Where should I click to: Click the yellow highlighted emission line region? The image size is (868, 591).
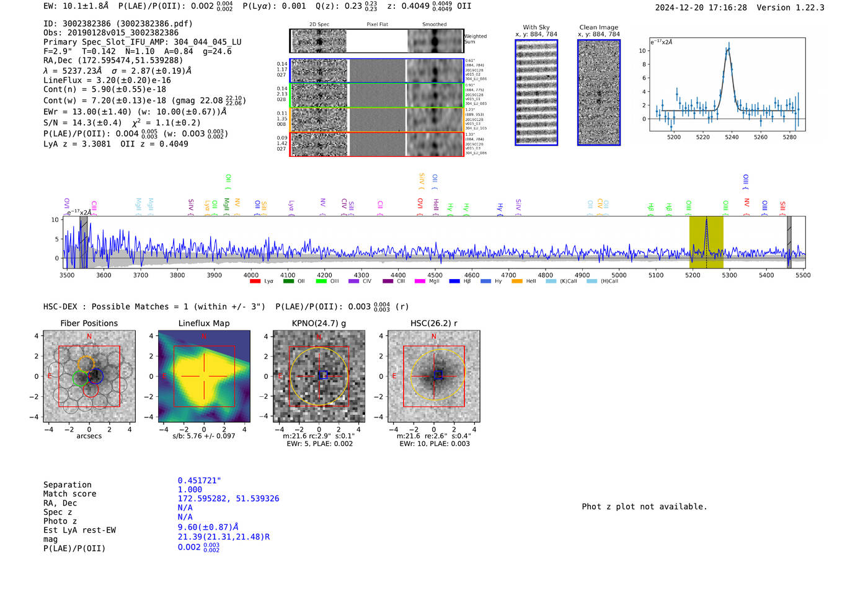point(706,242)
